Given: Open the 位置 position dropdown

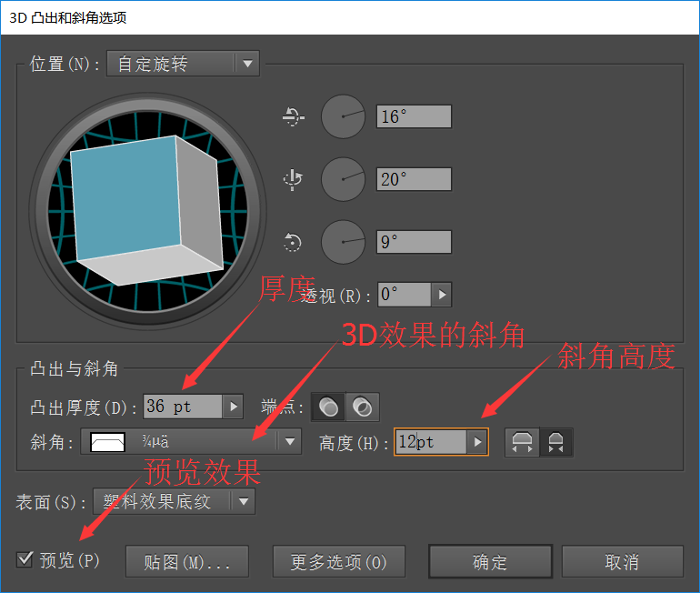Looking at the screenshot, I should tap(246, 64).
